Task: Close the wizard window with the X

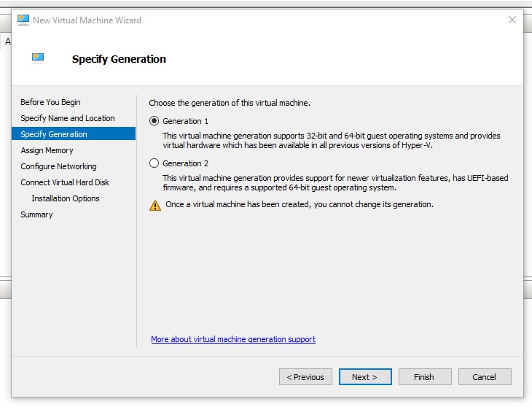Action: (512, 20)
